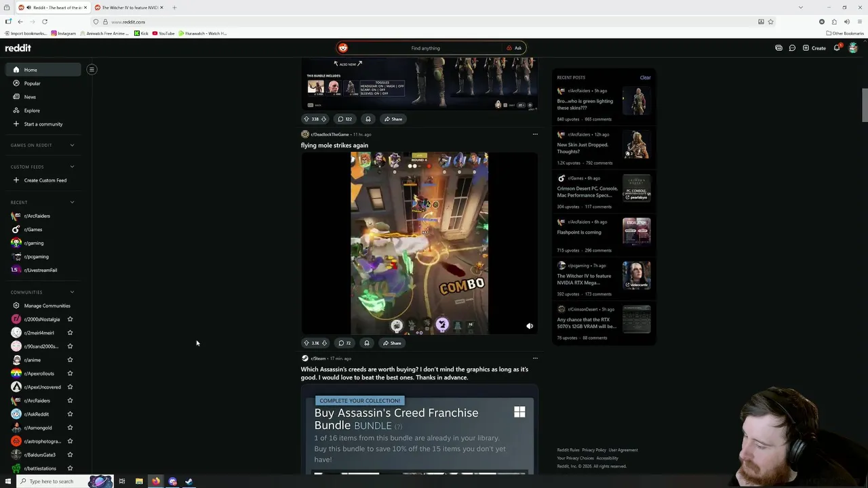Favorite r/Apexrollouts with star
This screenshot has width=868, height=488.
tap(70, 373)
